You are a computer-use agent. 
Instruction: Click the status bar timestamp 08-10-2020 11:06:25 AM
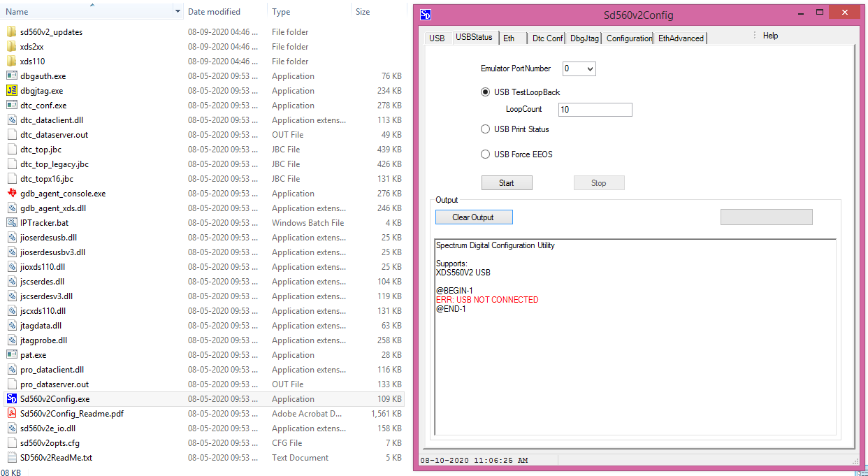(x=474, y=461)
